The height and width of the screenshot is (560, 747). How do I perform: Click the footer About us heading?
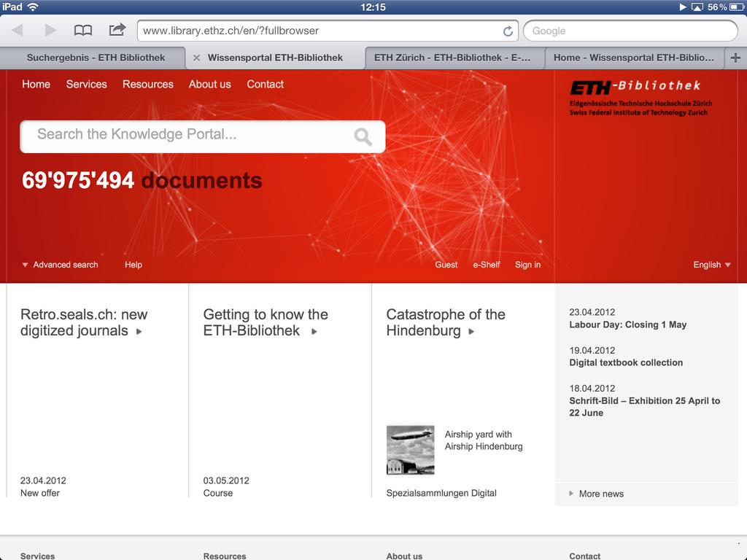pos(404,556)
